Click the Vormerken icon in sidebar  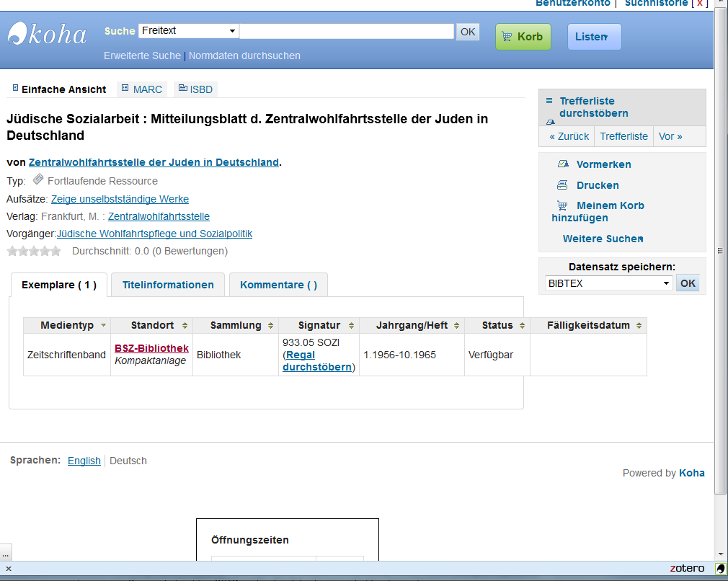pos(563,164)
